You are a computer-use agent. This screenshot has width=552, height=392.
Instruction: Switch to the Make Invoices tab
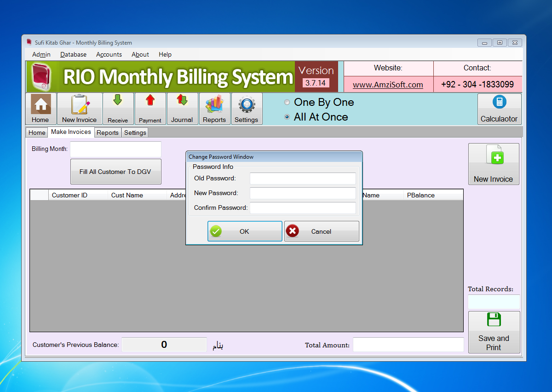click(x=71, y=132)
